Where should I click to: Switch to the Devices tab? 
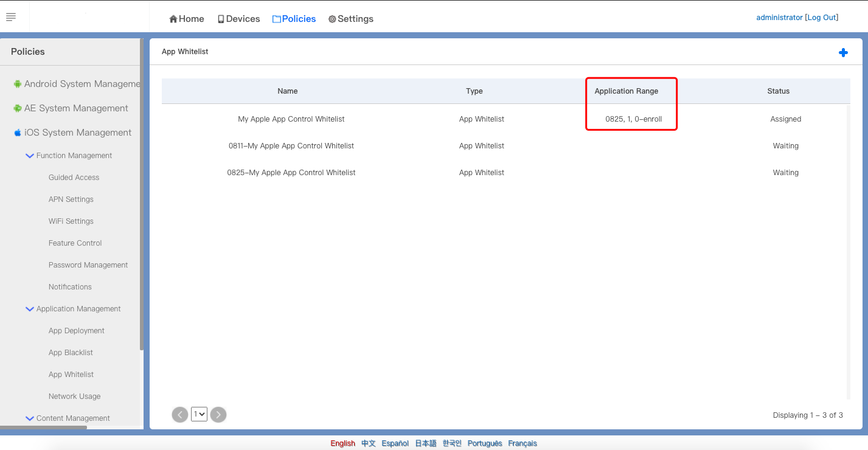click(238, 19)
